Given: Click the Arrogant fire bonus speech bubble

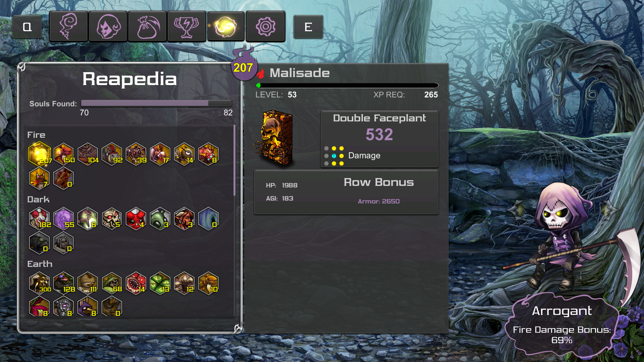Looking at the screenshot, I should pos(562,324).
